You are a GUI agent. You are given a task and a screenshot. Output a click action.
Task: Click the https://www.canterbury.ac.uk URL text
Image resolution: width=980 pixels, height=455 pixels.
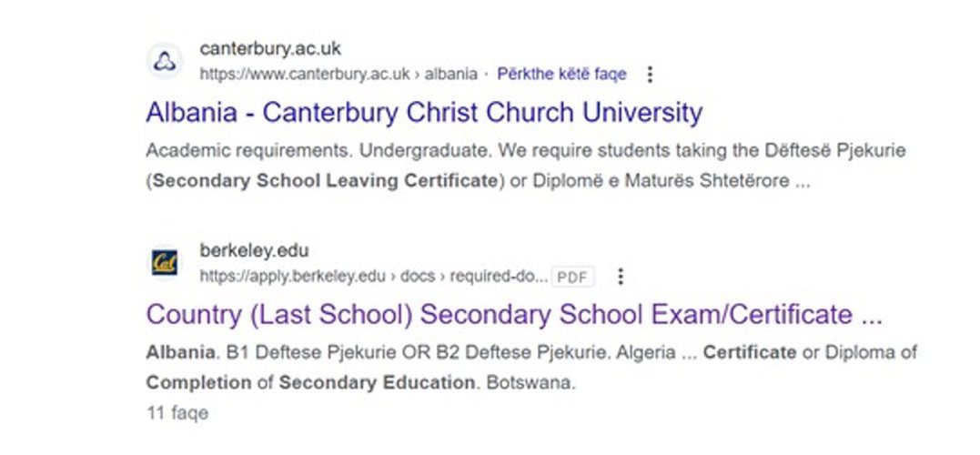(305, 75)
